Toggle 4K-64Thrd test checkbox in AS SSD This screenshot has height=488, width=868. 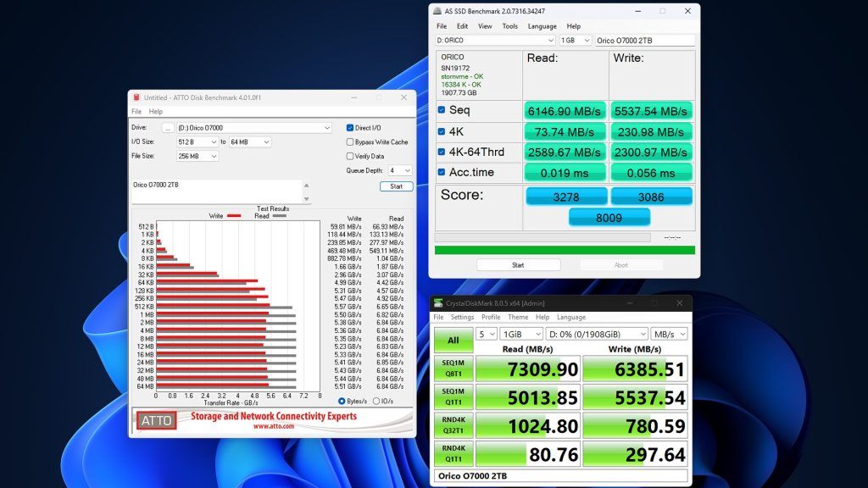tap(441, 152)
